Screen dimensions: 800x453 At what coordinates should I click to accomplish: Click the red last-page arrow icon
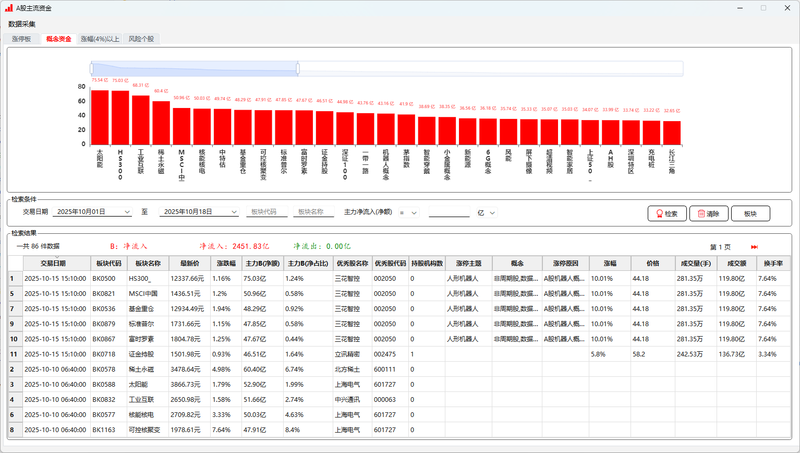pyautogui.click(x=754, y=246)
